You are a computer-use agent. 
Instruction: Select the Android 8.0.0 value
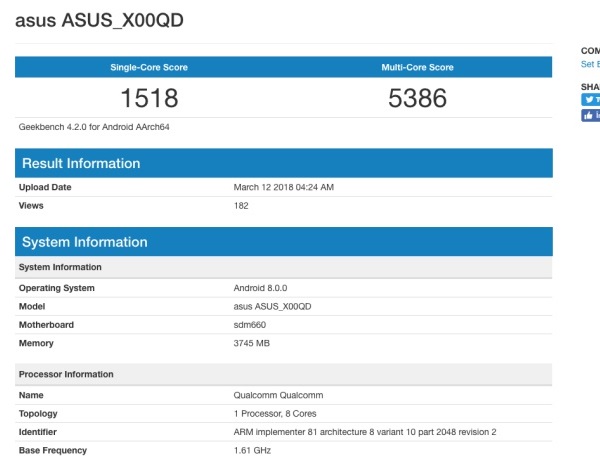pyautogui.click(x=260, y=288)
